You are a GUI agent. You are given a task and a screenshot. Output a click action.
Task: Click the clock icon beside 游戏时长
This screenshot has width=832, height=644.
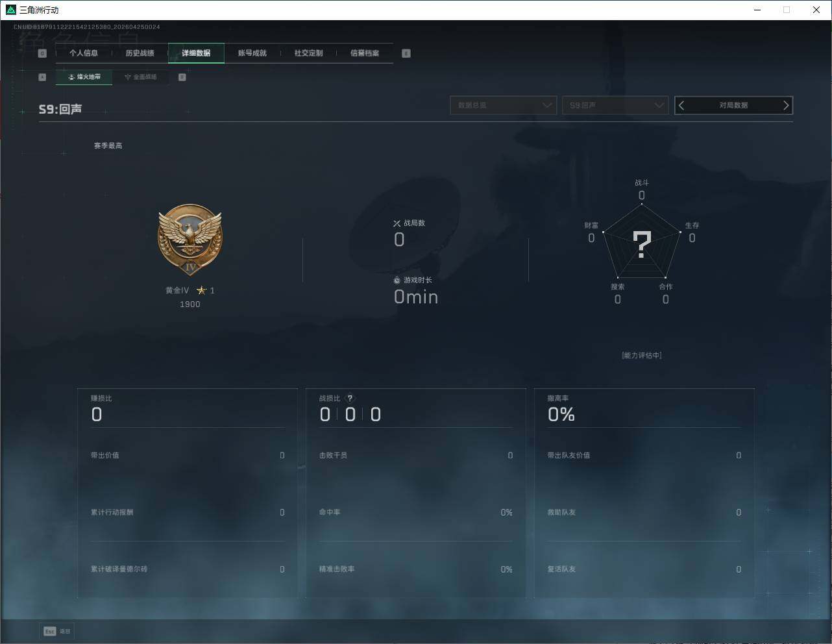click(x=397, y=280)
